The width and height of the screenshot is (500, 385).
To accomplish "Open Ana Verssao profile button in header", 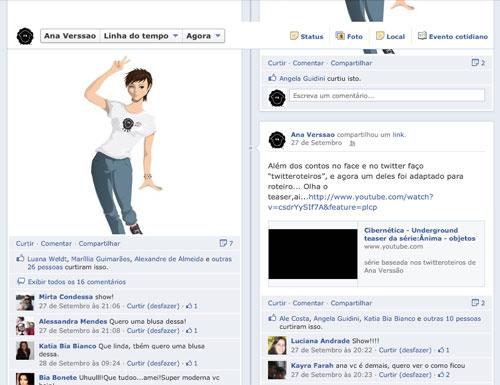I will (x=70, y=36).
